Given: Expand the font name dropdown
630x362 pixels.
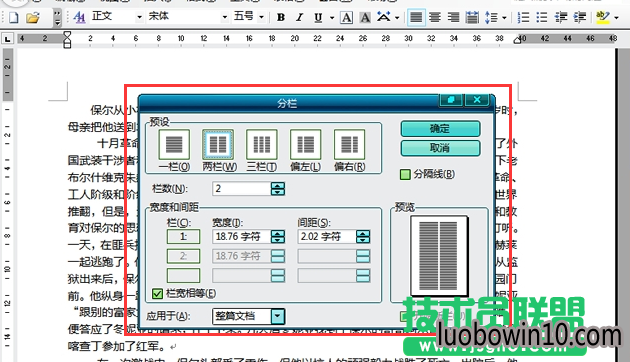Looking at the screenshot, I should [x=224, y=17].
